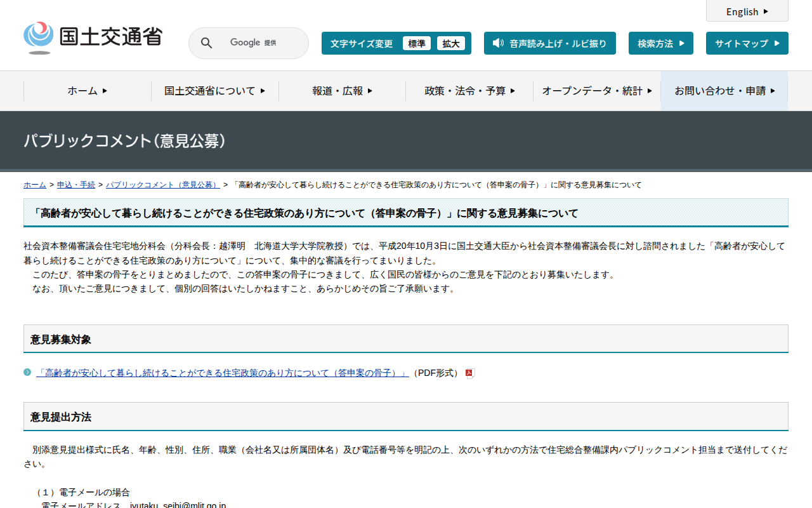
Task: Open the 国土交通省について menu
Action: [x=214, y=91]
